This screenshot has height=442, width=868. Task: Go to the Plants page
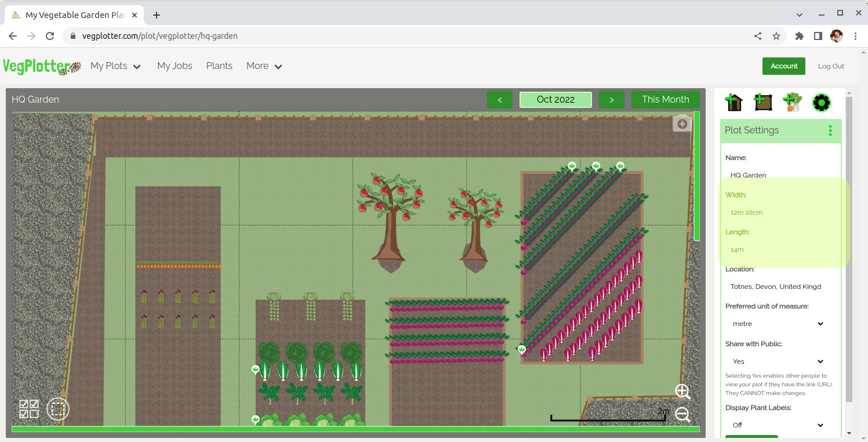[x=219, y=66]
